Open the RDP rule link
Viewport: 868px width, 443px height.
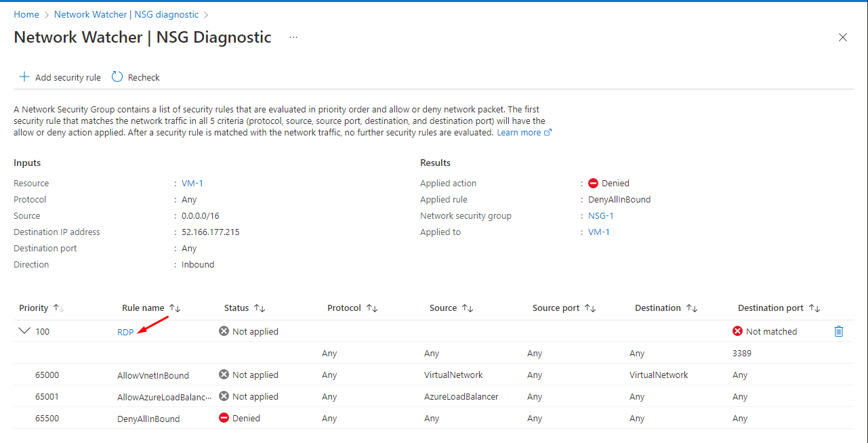tap(125, 332)
